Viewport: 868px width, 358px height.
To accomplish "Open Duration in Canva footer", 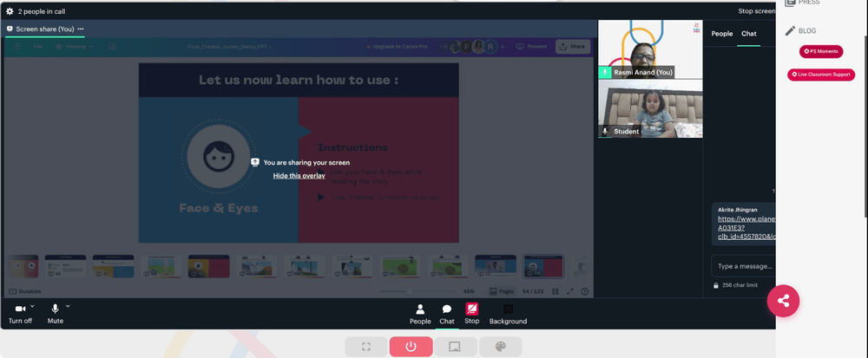I will pyautogui.click(x=25, y=292).
